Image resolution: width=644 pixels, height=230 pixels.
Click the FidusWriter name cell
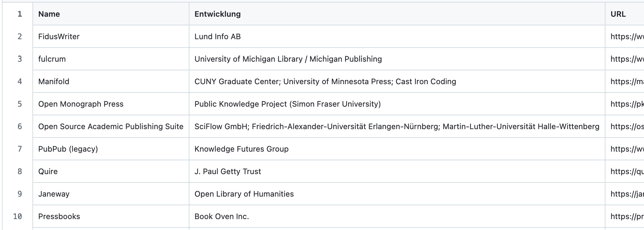click(59, 37)
